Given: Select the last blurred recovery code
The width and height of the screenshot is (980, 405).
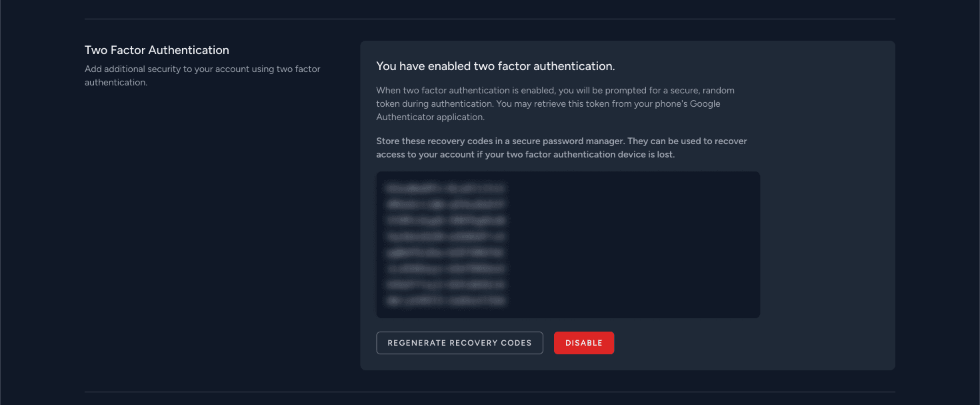Looking at the screenshot, I should pos(445,301).
